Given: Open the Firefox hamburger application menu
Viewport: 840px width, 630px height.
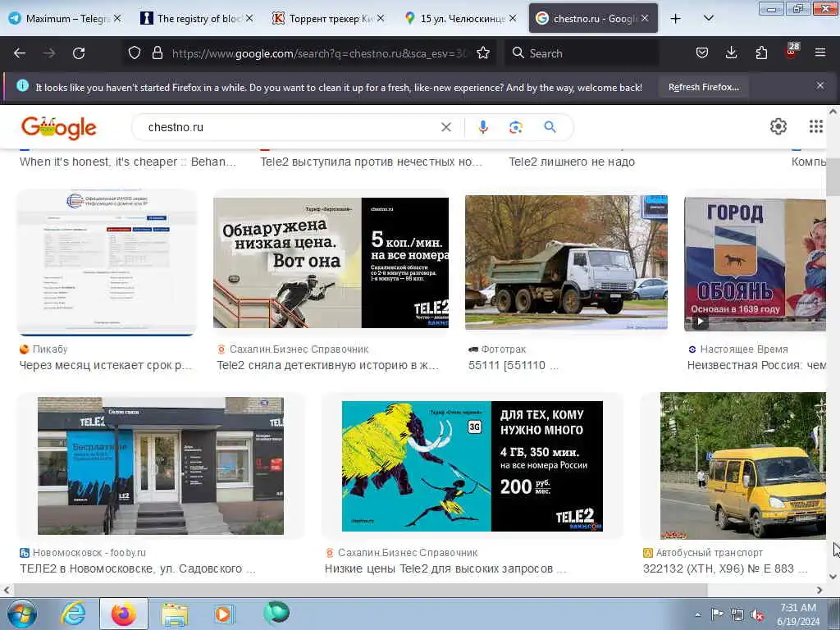Looking at the screenshot, I should coord(820,53).
